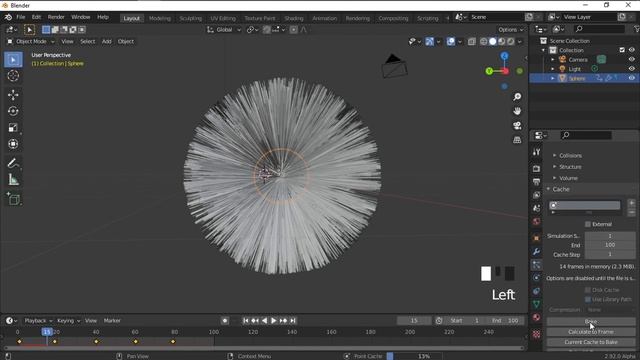
Task: Select the Move tool
Action: 13,95
